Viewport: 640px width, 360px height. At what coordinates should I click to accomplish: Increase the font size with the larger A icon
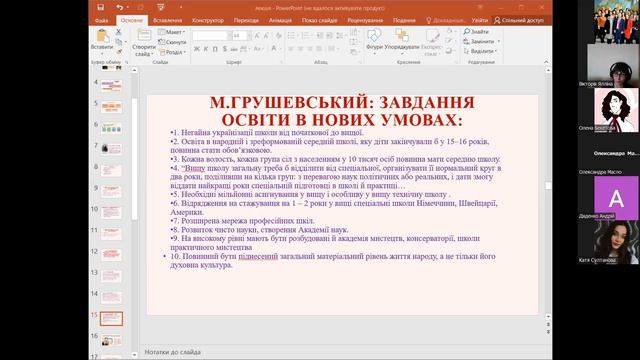pyautogui.click(x=257, y=36)
